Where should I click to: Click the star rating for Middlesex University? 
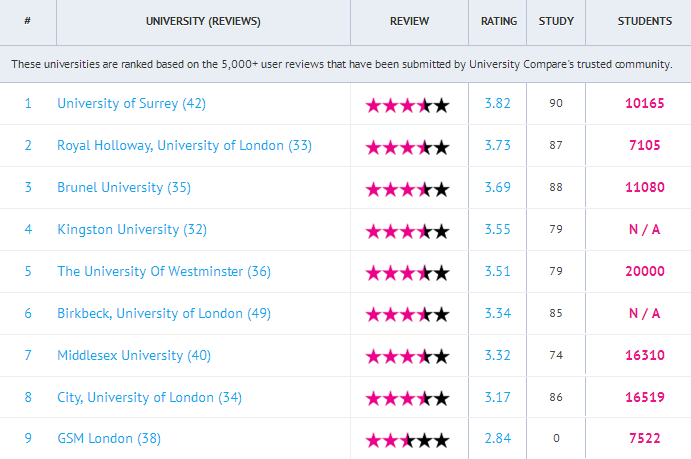click(408, 357)
